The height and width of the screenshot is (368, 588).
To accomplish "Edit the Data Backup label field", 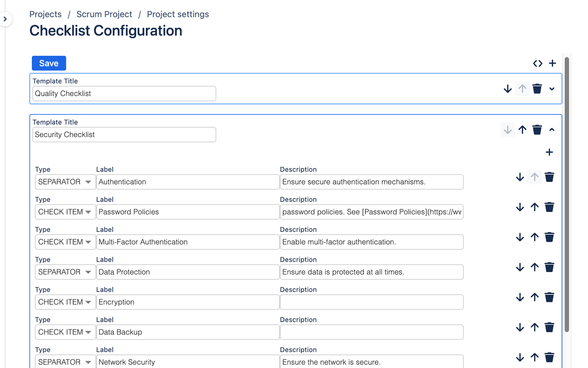I will click(188, 332).
